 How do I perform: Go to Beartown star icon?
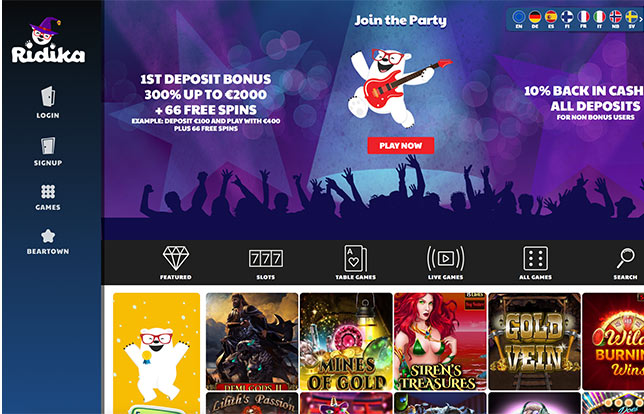[x=48, y=236]
